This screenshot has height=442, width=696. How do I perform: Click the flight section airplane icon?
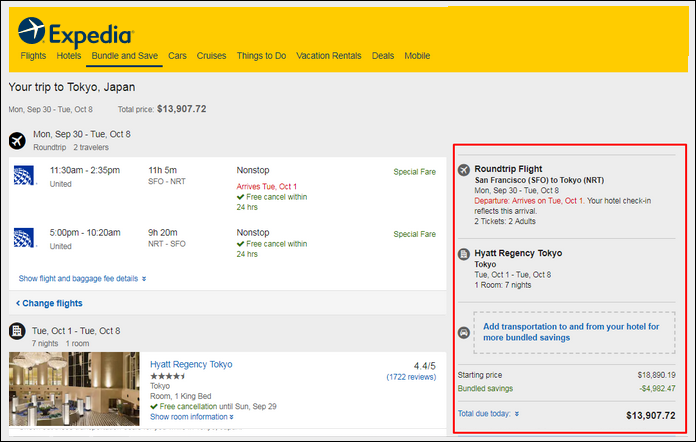click(17, 141)
